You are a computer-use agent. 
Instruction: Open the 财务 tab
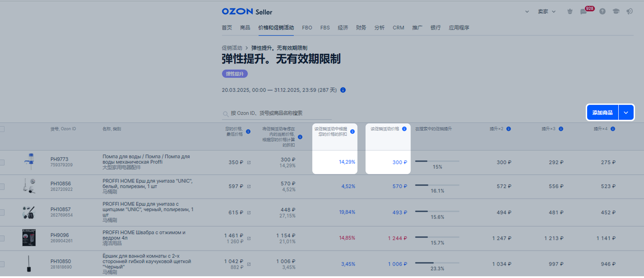click(361, 28)
